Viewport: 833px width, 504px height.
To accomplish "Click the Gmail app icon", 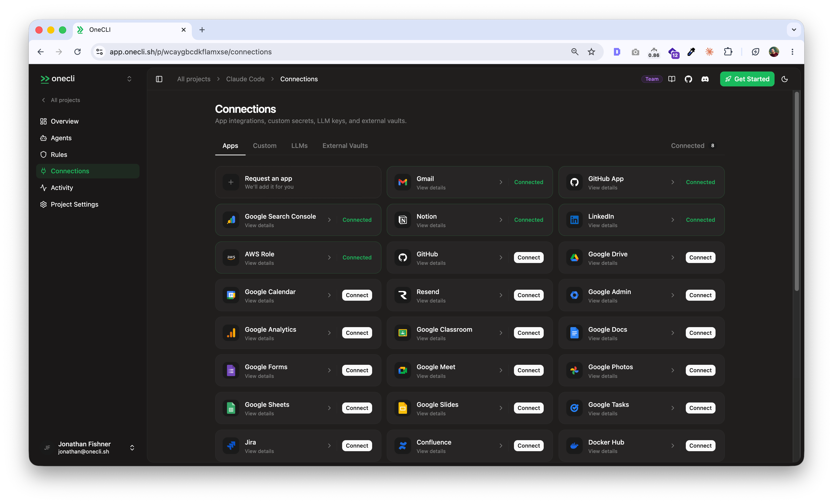I will 402,182.
